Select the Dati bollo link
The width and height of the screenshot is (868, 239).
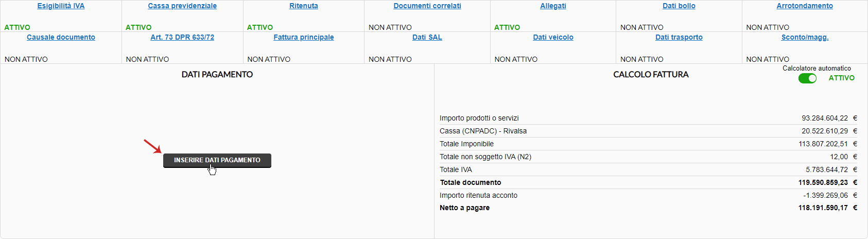click(x=679, y=6)
